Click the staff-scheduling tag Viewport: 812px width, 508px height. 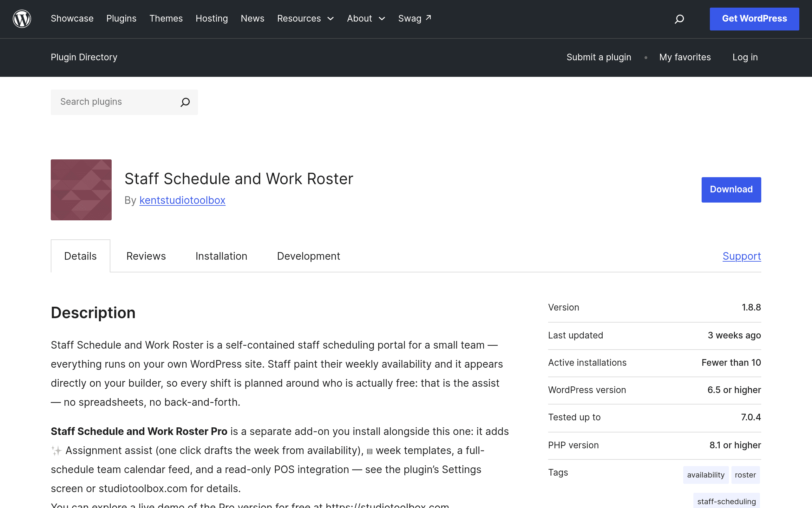tap(727, 501)
